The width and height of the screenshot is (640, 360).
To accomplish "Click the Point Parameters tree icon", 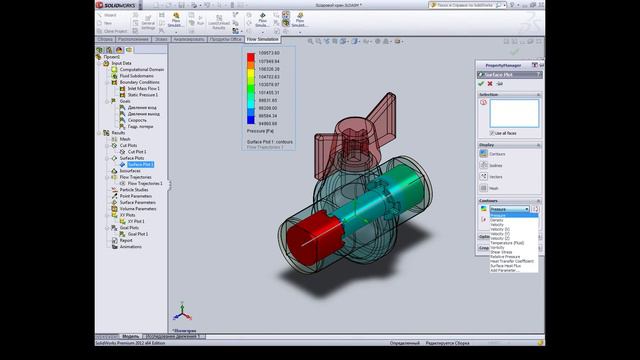I will (x=114, y=196).
